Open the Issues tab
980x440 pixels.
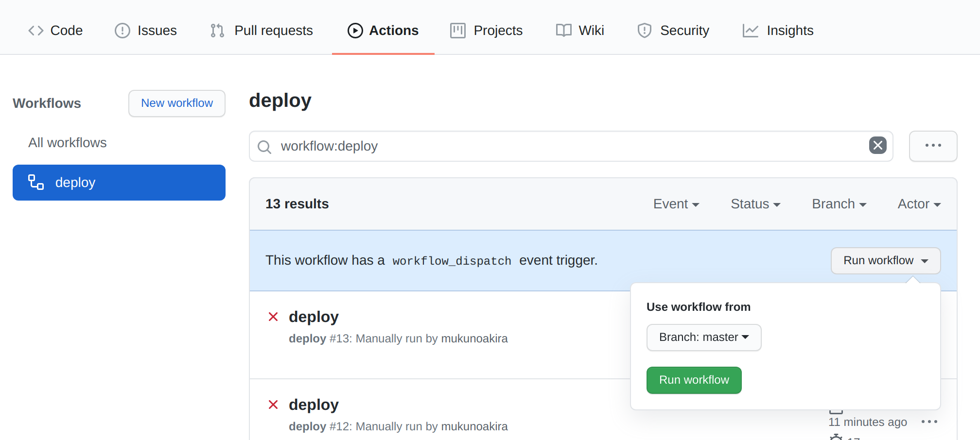pos(146,31)
